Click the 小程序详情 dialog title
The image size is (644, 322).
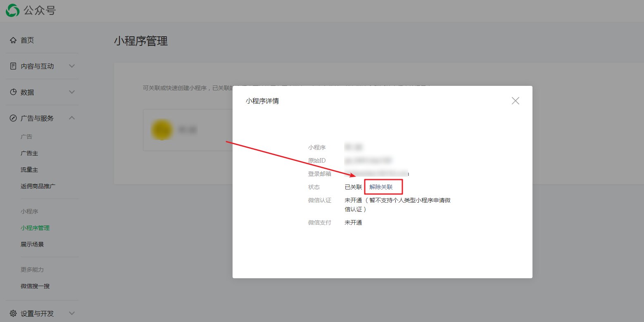(262, 101)
